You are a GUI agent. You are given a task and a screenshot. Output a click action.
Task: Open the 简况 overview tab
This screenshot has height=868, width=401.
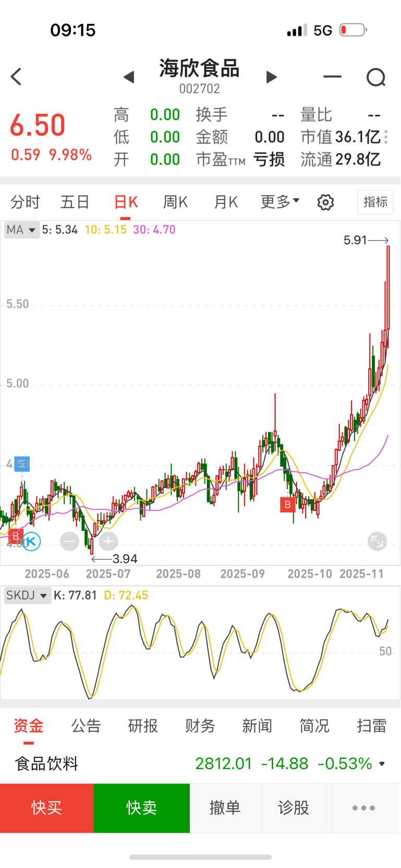(x=314, y=726)
